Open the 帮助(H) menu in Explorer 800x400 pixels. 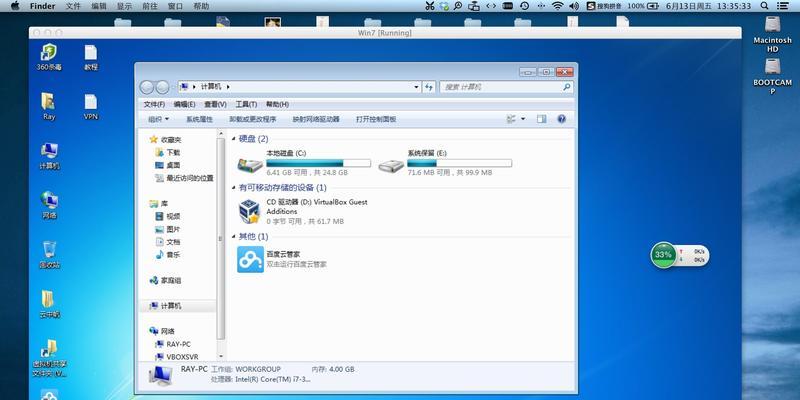click(x=277, y=104)
